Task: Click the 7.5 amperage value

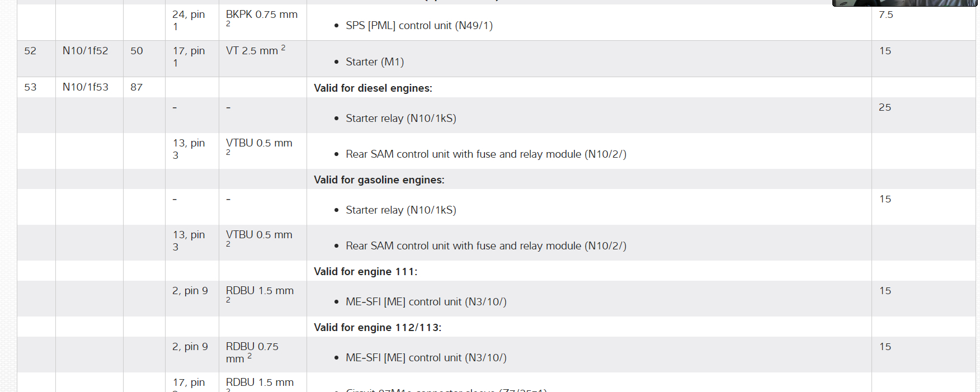Action: [x=885, y=15]
